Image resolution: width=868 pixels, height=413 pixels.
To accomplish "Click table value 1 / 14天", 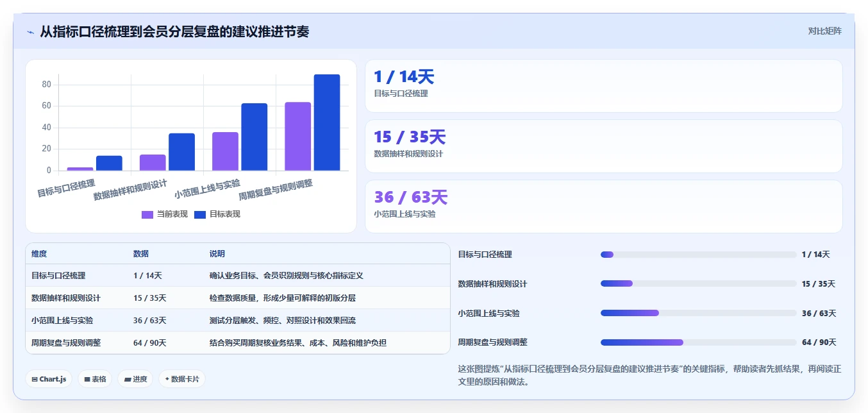I will 147,276.
